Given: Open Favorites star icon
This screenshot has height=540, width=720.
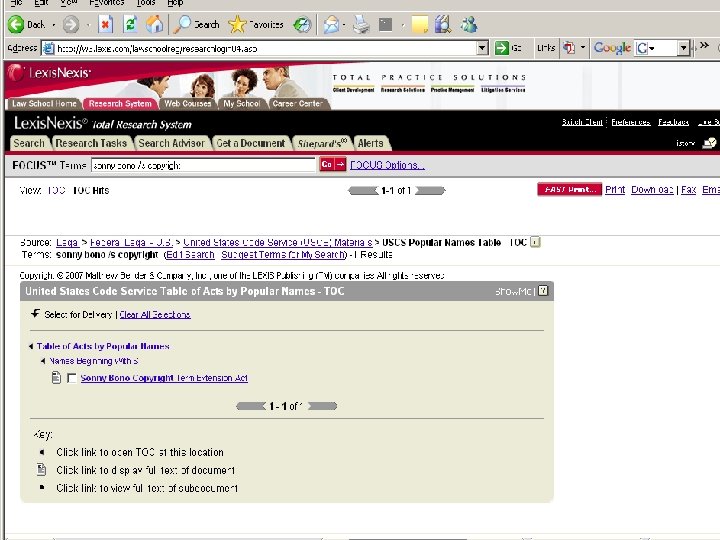Looking at the screenshot, I should tap(237, 24).
